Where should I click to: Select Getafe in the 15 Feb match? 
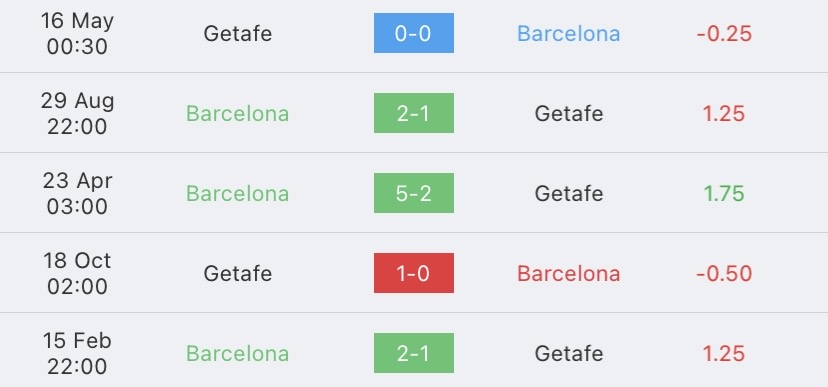569,353
